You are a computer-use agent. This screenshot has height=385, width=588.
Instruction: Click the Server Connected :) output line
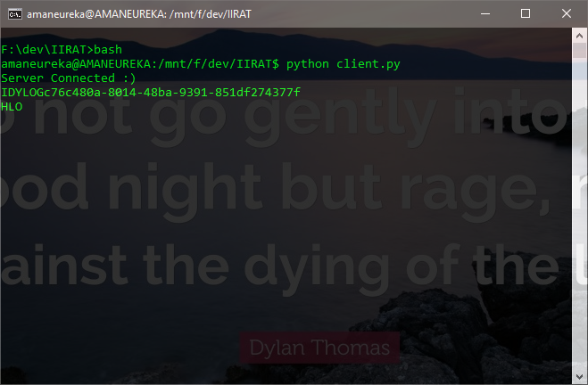pos(69,78)
